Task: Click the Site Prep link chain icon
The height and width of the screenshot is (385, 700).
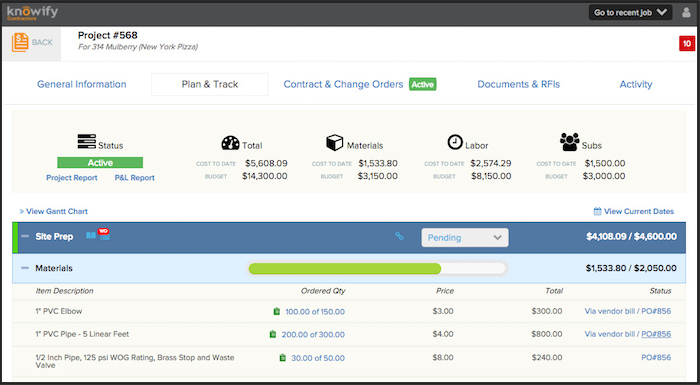Action: click(400, 236)
